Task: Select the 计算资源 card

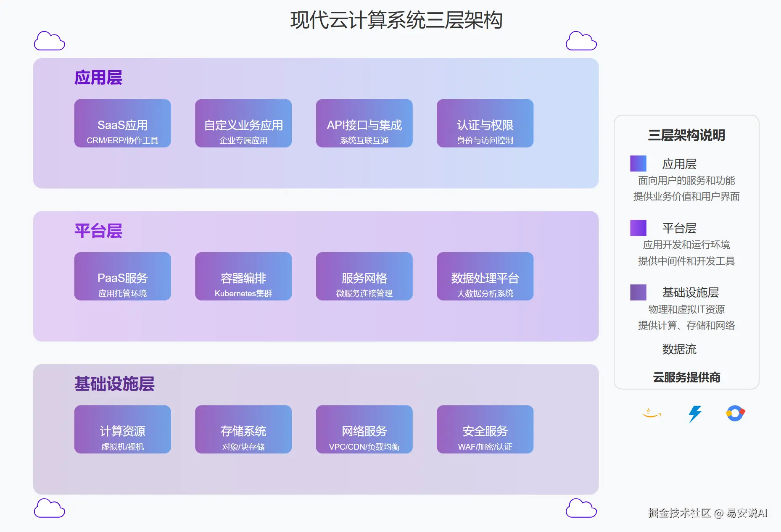Action: click(x=122, y=429)
